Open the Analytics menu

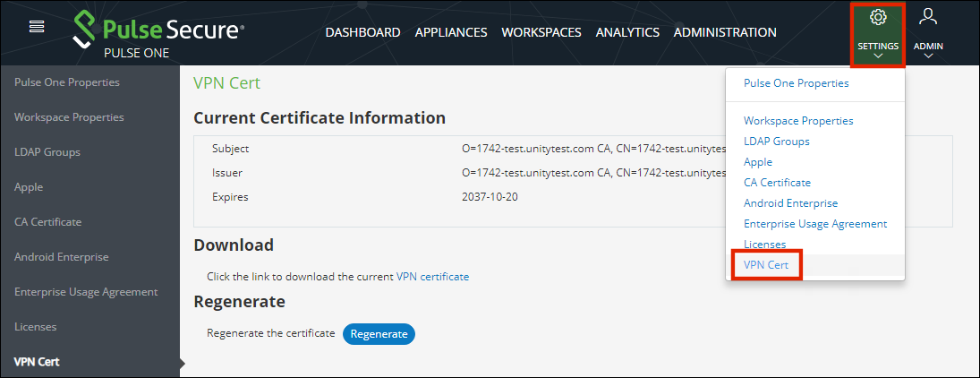click(627, 32)
